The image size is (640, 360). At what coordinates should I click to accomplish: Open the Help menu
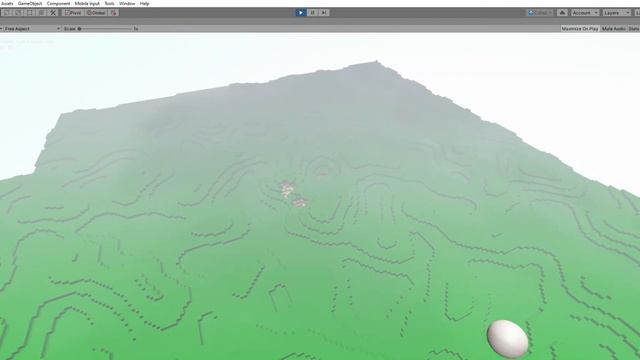(x=144, y=3)
